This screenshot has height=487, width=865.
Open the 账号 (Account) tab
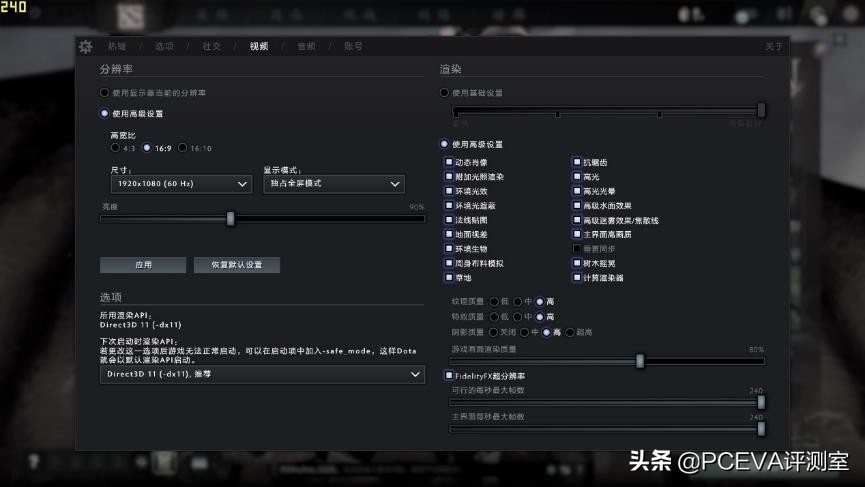pyautogui.click(x=354, y=46)
